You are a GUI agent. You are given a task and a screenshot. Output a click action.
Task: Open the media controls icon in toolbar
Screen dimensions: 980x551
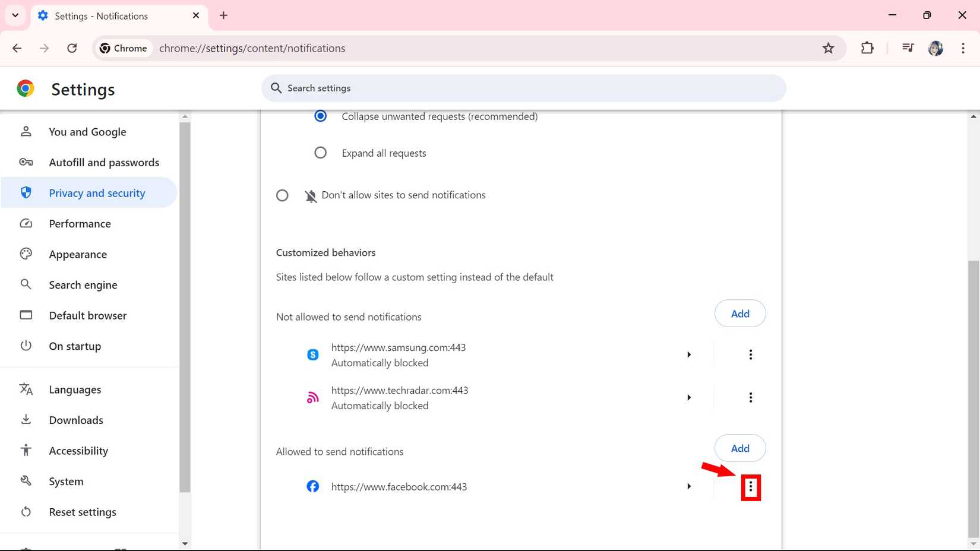[x=908, y=48]
